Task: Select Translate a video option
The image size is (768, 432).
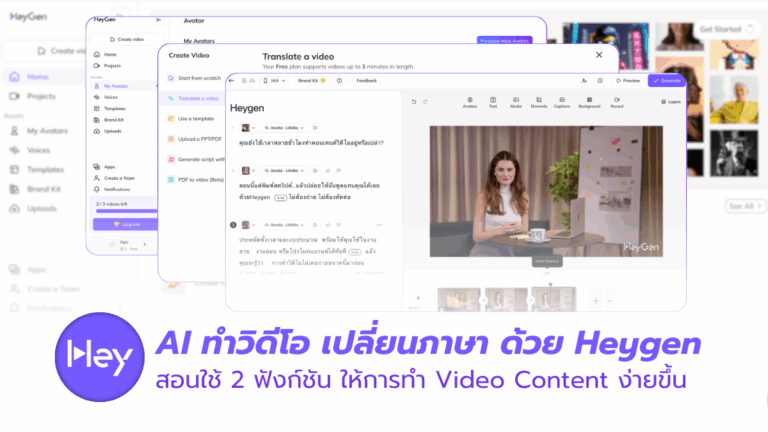Action: coord(193,98)
